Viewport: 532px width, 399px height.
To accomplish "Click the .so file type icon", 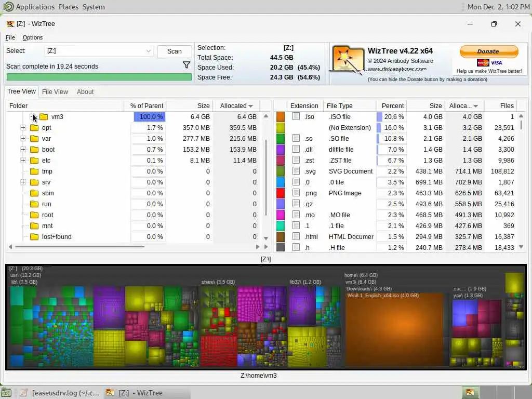I will [x=296, y=138].
